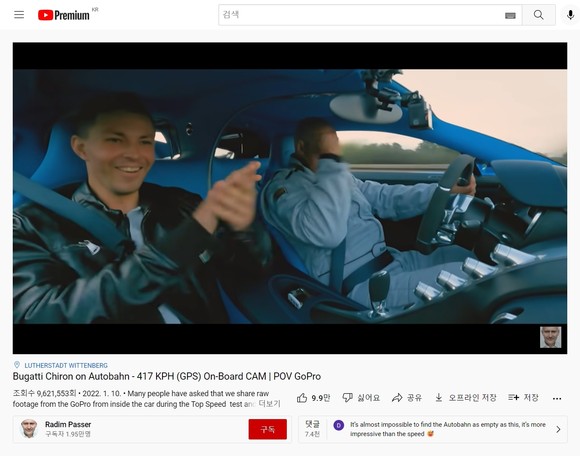580x456 pixels.
Task: Open the Radim Passer channel name
Action: coord(68,424)
